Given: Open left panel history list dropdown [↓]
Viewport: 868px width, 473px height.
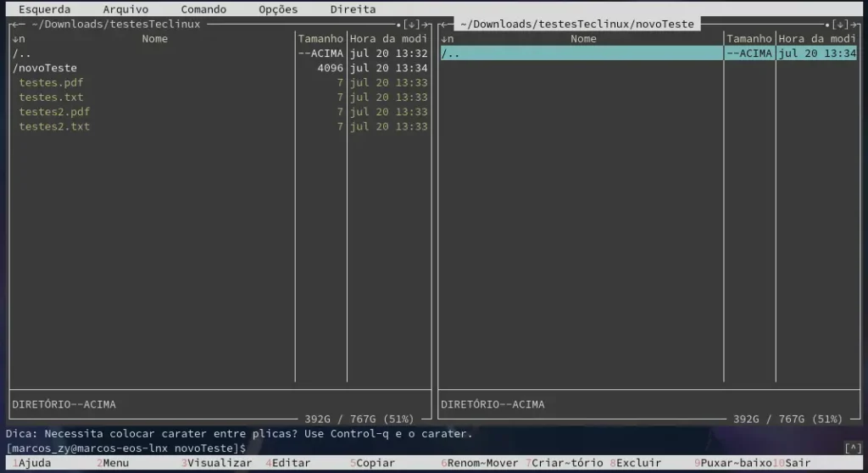Looking at the screenshot, I should [x=411, y=25].
